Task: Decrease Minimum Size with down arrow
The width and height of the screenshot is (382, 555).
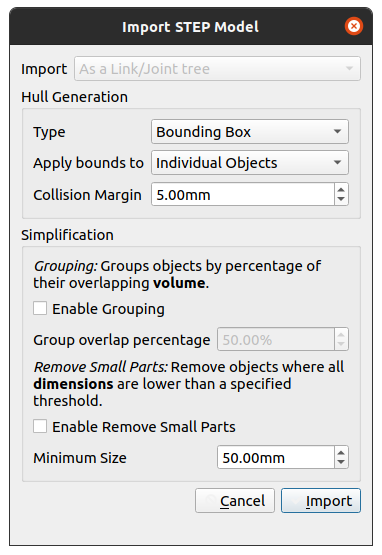Action: click(341, 462)
